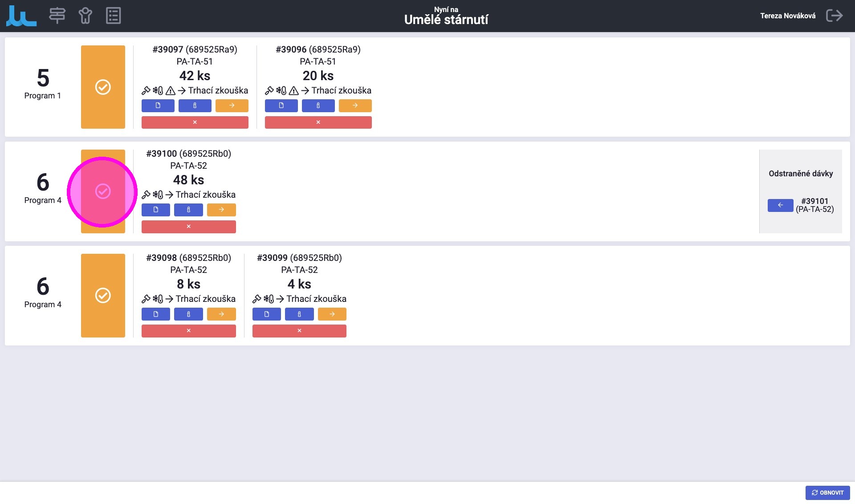
Task: Open the worker apron icon in header
Action: point(85,16)
